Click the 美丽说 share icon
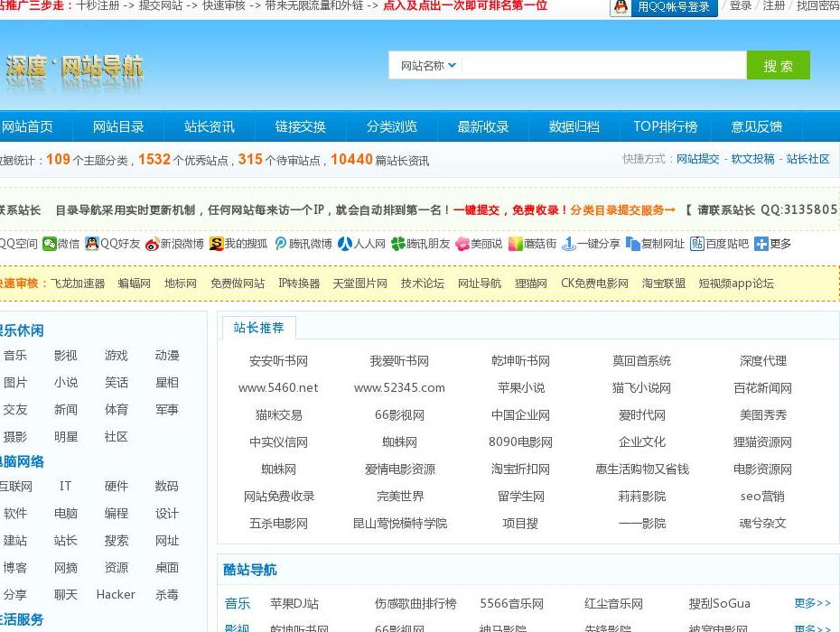 462,245
